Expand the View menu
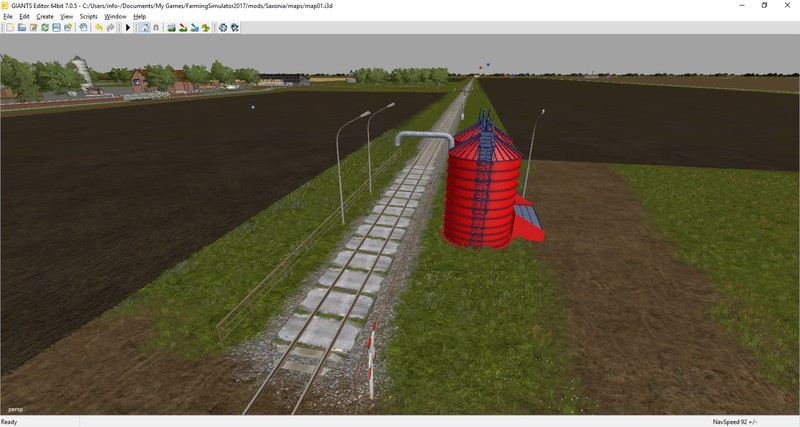 (66, 16)
